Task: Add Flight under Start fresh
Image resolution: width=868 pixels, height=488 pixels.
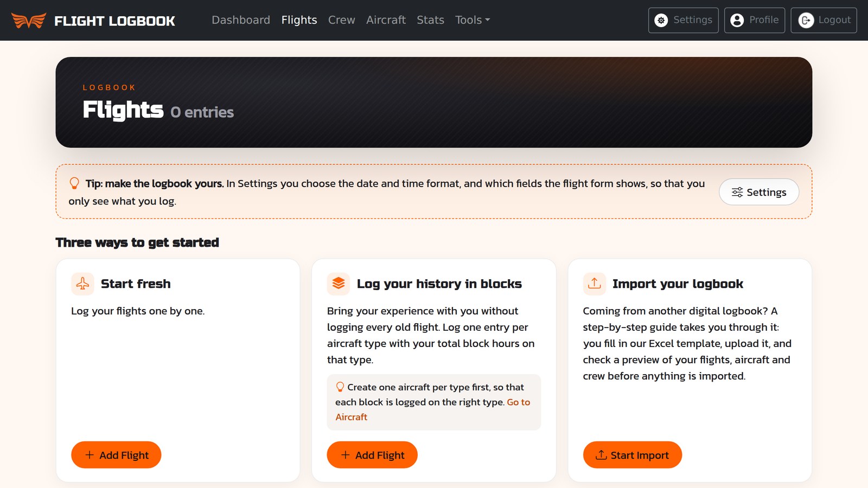Action: pos(116,455)
